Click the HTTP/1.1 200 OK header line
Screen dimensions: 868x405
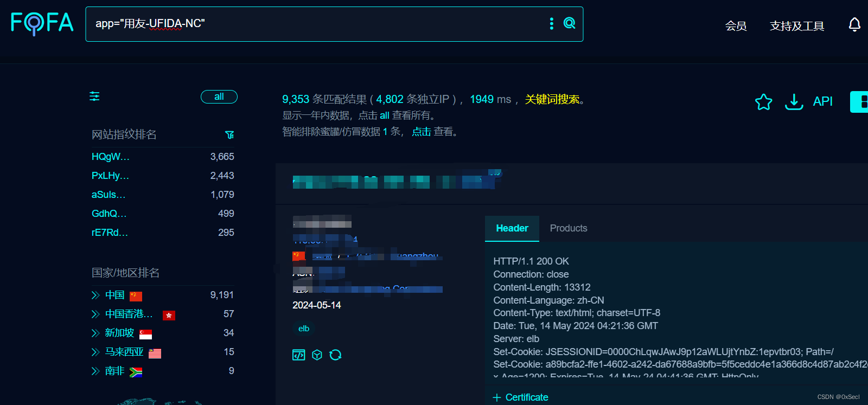(531, 261)
